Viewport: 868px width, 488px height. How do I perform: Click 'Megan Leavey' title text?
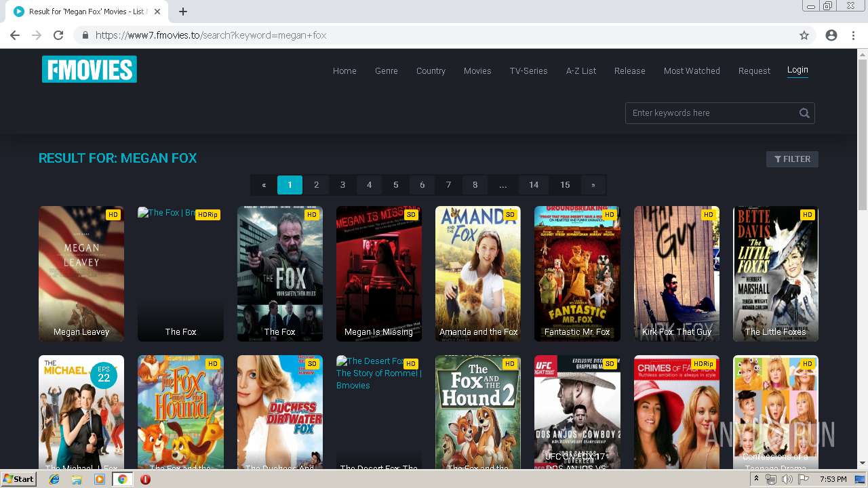coord(81,332)
